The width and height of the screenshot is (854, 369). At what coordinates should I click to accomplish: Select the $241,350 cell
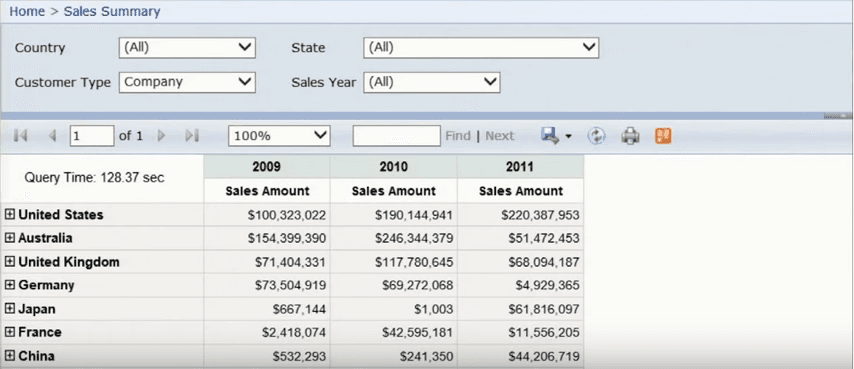click(394, 356)
